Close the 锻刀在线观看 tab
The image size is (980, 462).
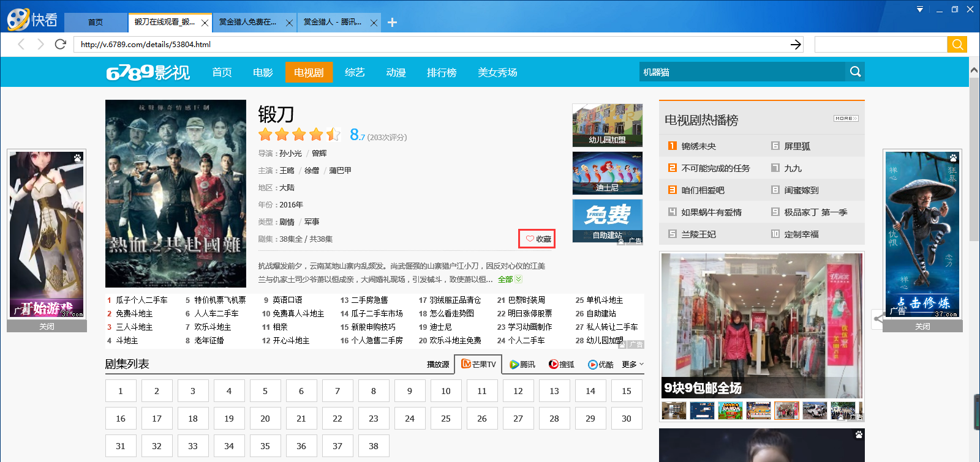point(205,23)
